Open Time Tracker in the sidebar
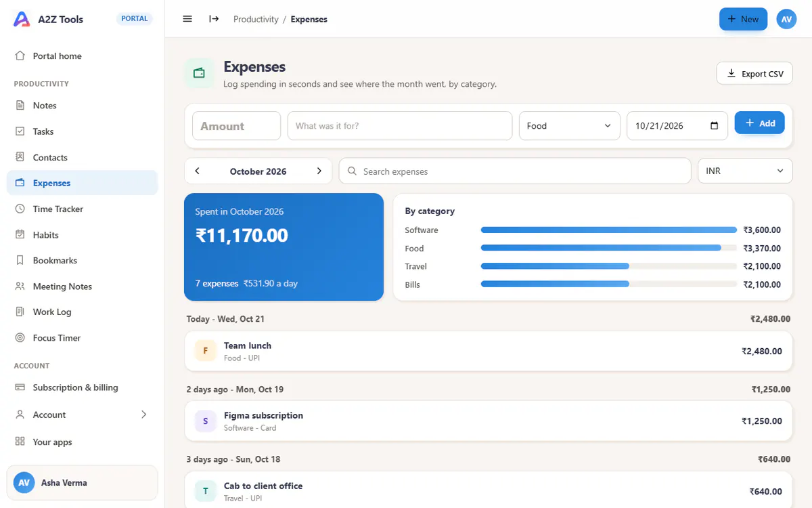Image resolution: width=812 pixels, height=508 pixels. (82, 209)
